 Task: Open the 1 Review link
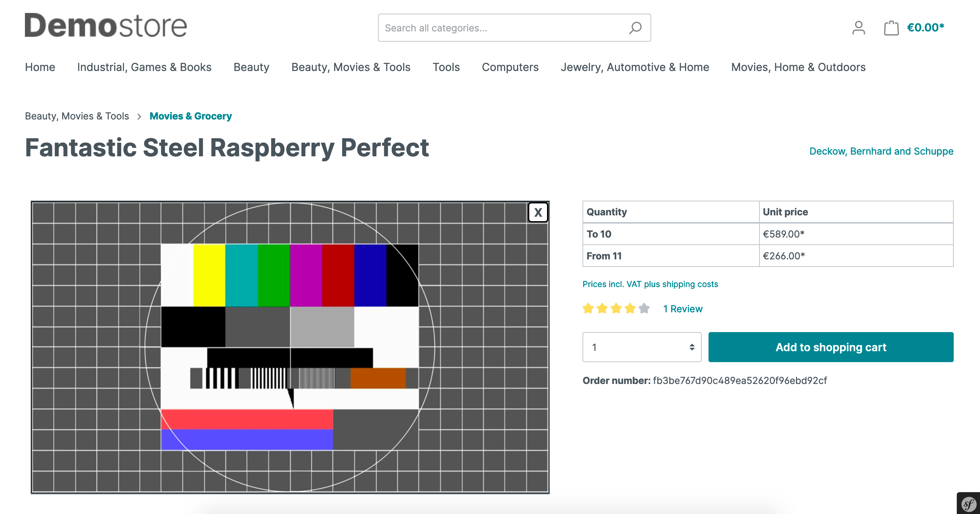683,309
